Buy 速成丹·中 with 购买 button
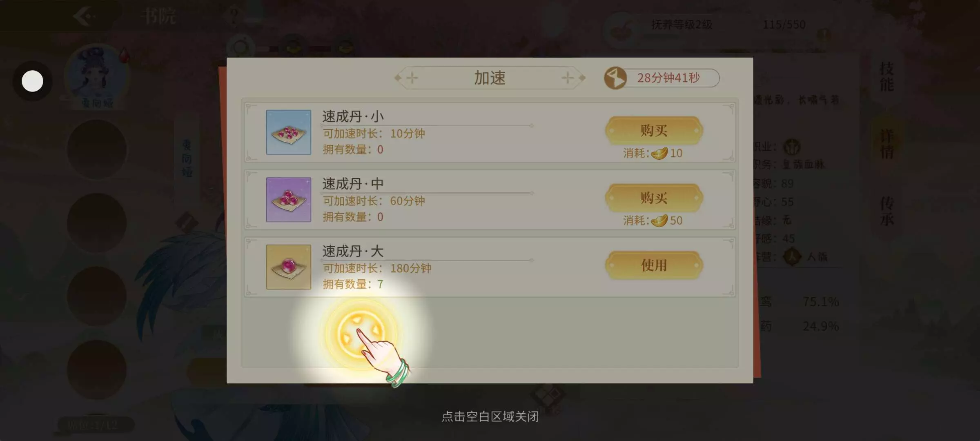 point(654,198)
